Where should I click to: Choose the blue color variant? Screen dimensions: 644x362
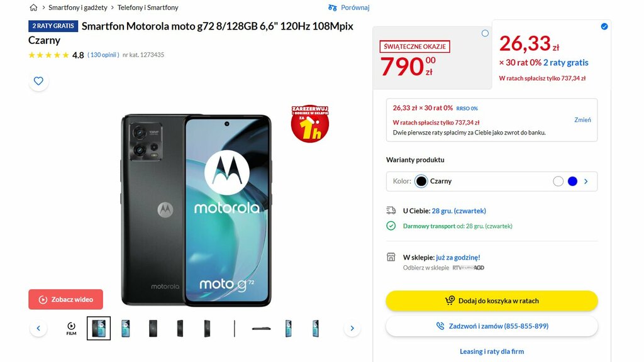[x=572, y=181]
